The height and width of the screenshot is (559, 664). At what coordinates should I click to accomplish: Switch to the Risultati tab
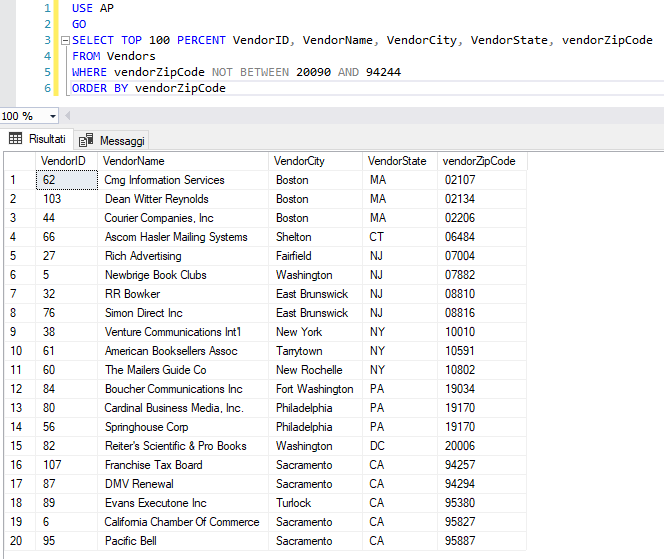38,139
